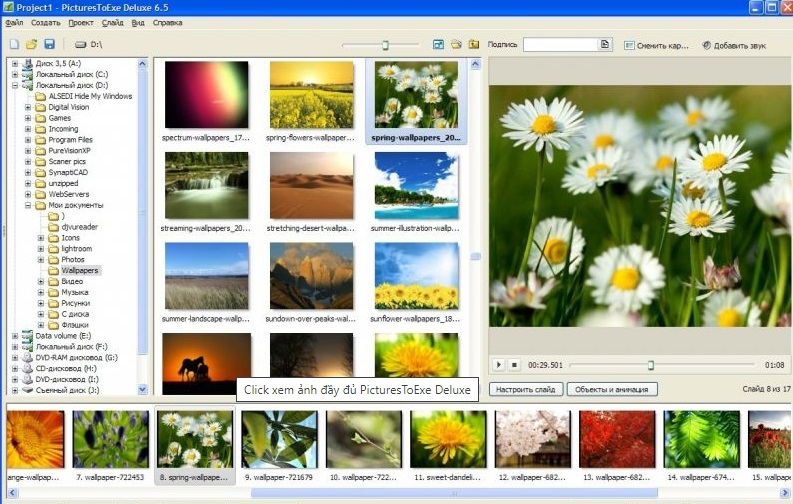Select slide 14 green fern
Screen dimensions: 793x504
701,439
